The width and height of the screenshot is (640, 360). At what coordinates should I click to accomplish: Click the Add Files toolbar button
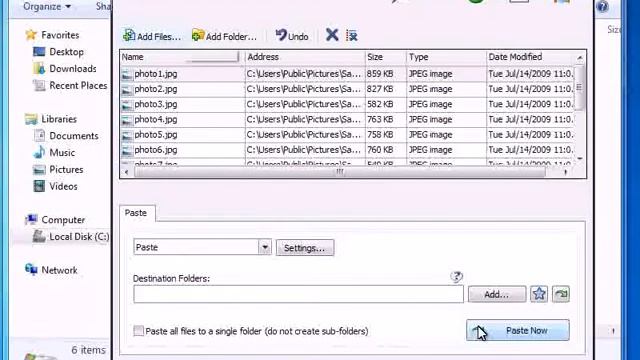(x=152, y=36)
